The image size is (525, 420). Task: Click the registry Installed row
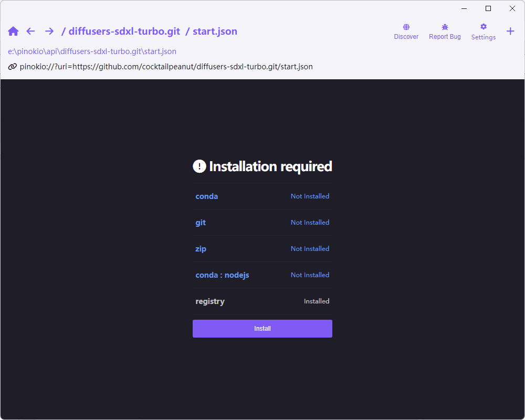point(262,301)
